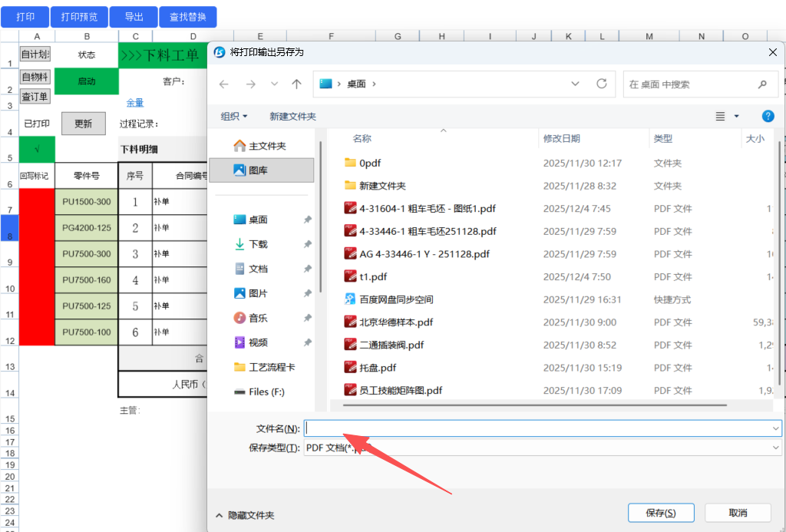Collapse folders with 隐藏文件夹 toggle
This screenshot has width=786, height=532.
246,515
